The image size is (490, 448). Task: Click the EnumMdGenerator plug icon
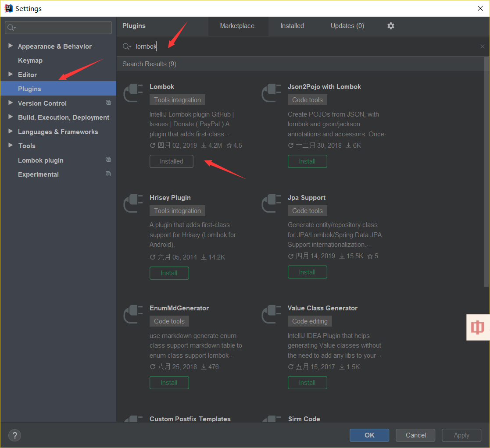[133, 314]
